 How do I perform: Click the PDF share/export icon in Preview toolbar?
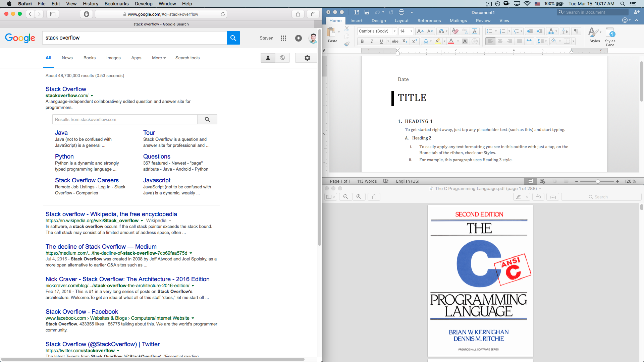coord(374,197)
